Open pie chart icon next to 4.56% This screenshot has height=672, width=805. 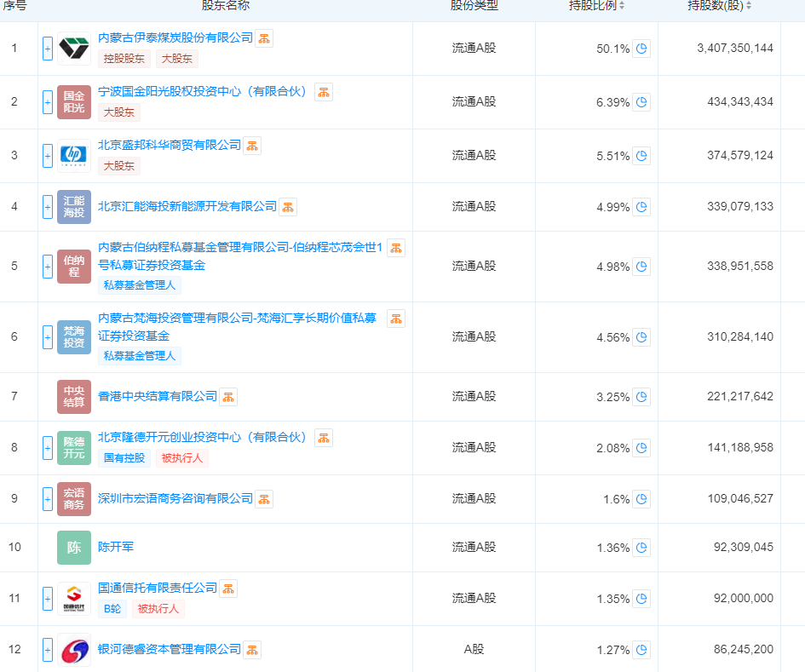tap(641, 337)
